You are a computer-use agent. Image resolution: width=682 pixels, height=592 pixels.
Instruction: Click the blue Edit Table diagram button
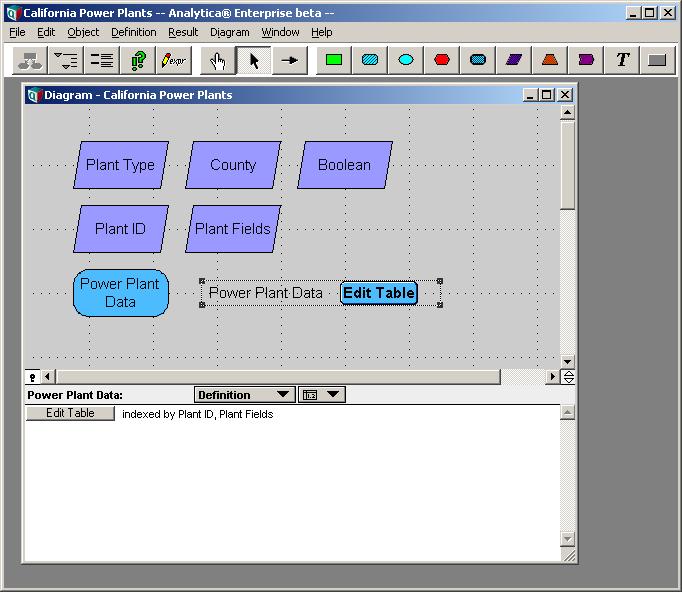(x=379, y=293)
